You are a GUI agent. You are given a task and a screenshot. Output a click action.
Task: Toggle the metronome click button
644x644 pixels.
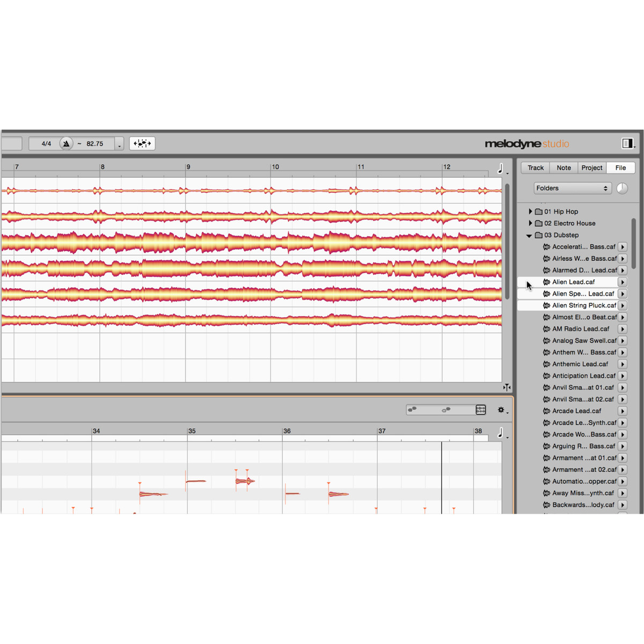pos(66,144)
